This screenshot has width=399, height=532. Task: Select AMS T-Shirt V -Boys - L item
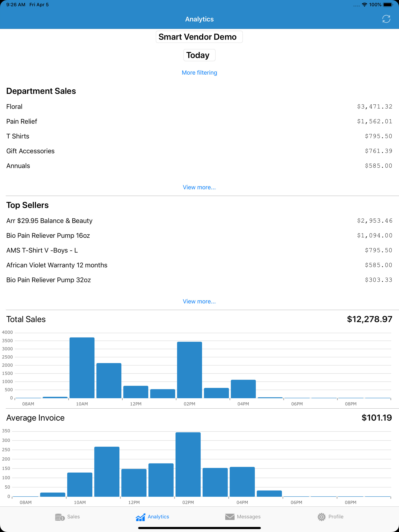(199, 250)
